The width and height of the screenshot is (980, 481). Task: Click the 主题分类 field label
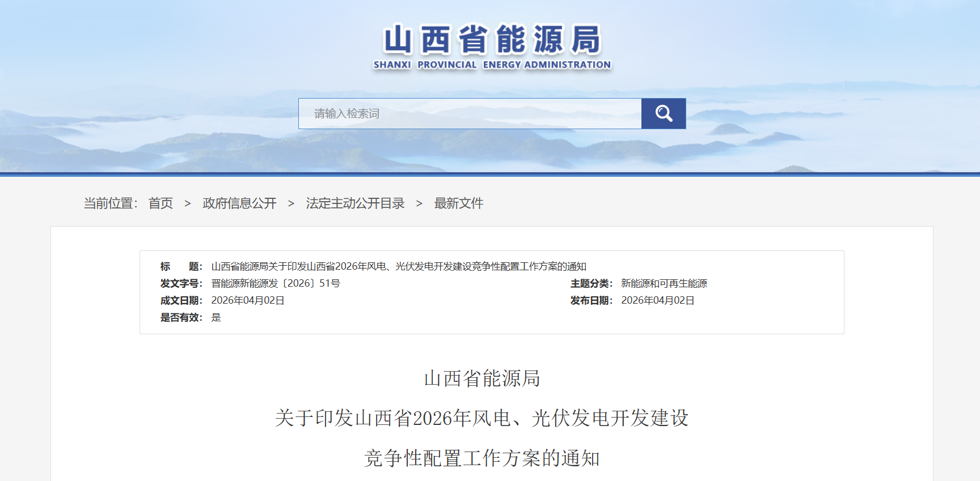click(x=591, y=283)
